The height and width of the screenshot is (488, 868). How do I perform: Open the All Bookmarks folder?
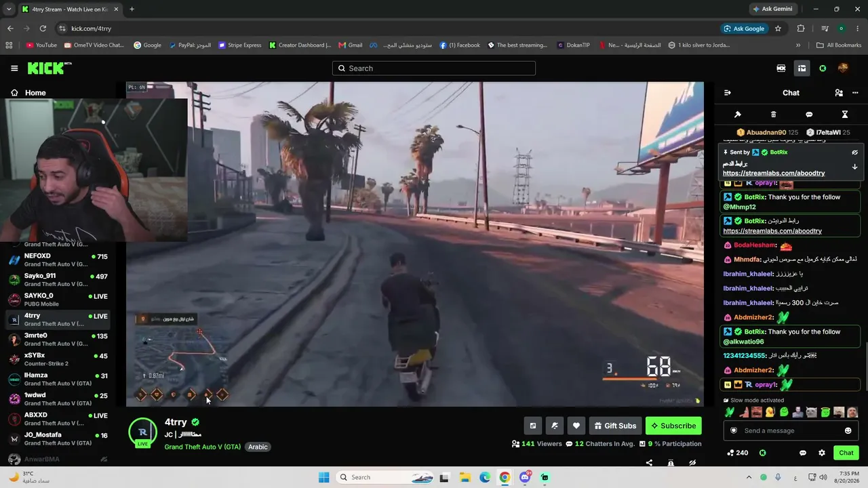(839, 45)
